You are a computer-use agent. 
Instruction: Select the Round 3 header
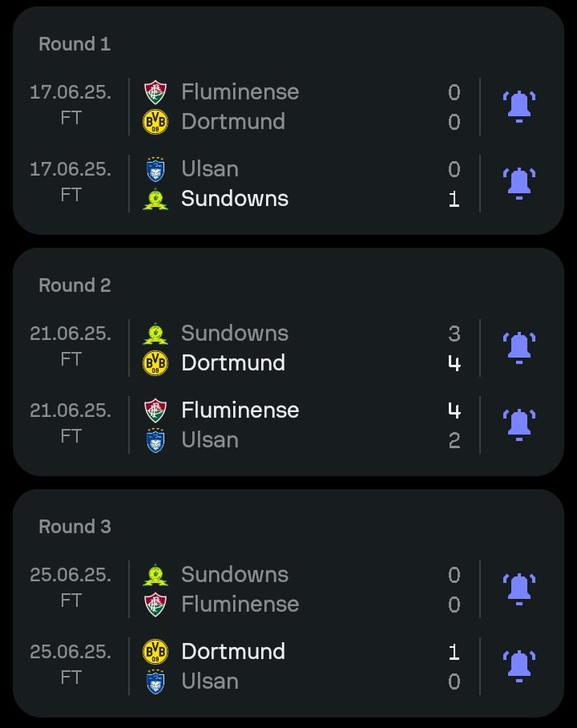75,527
